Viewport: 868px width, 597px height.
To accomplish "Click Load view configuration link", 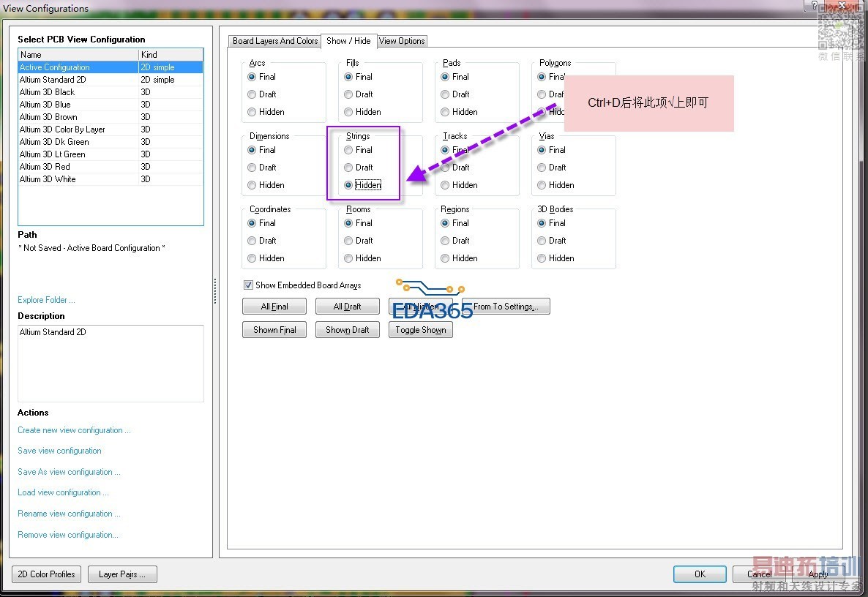I will point(62,492).
